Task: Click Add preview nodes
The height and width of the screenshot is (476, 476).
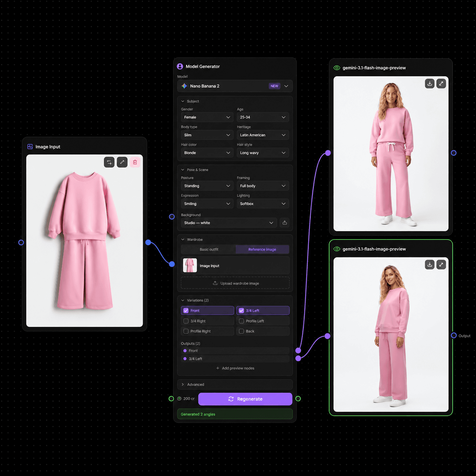Action: (x=235, y=368)
